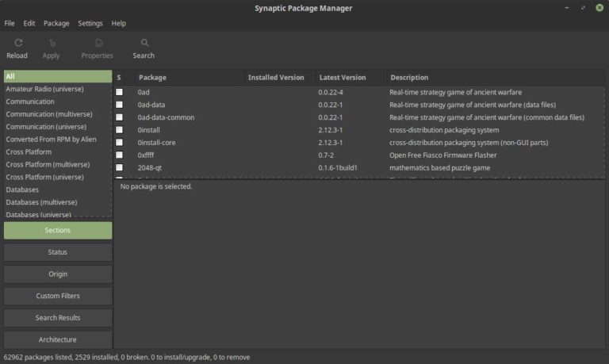Mark the 0install-core checkbox
609x364 pixels.
[119, 143]
